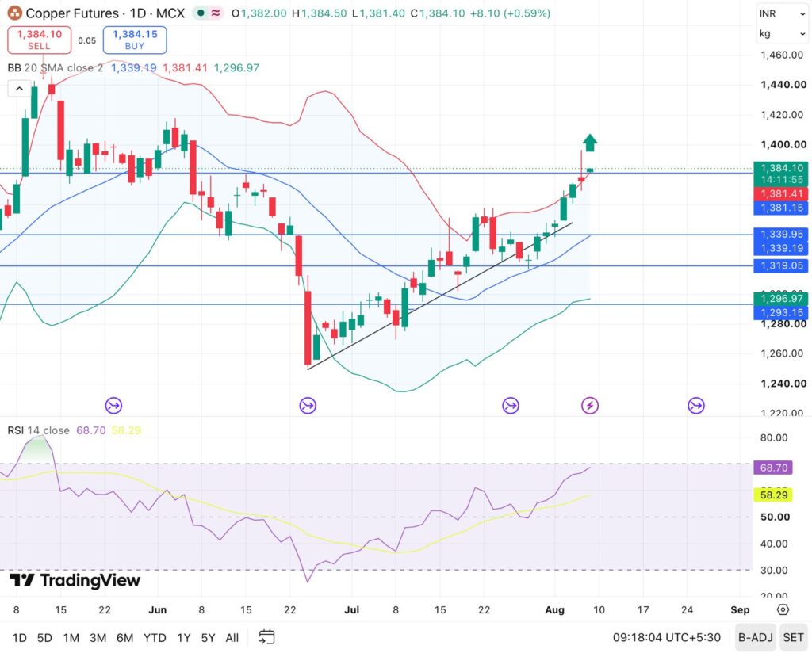Select the 3M time range
The width and height of the screenshot is (812, 653).
point(98,637)
